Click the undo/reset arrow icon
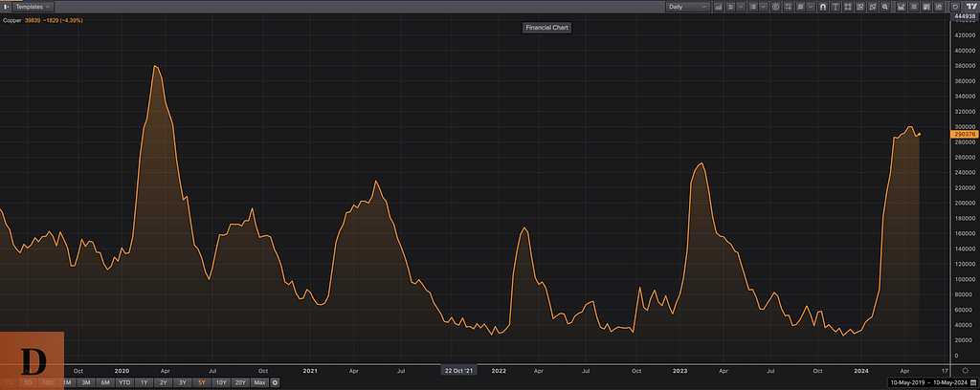980x390 pixels. point(955,7)
